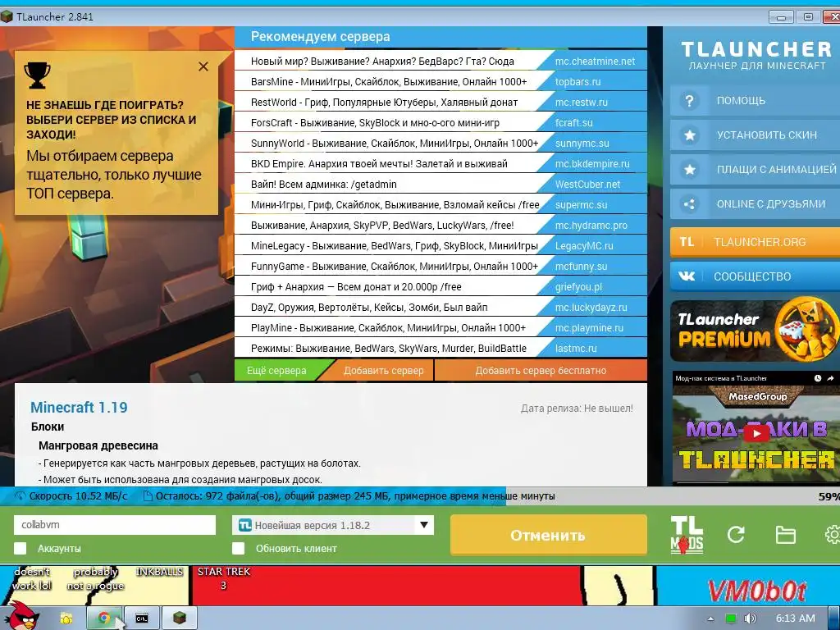The height and width of the screenshot is (630, 840).
Task: Click server address mc.hydramc.pro
Action: [x=591, y=226]
